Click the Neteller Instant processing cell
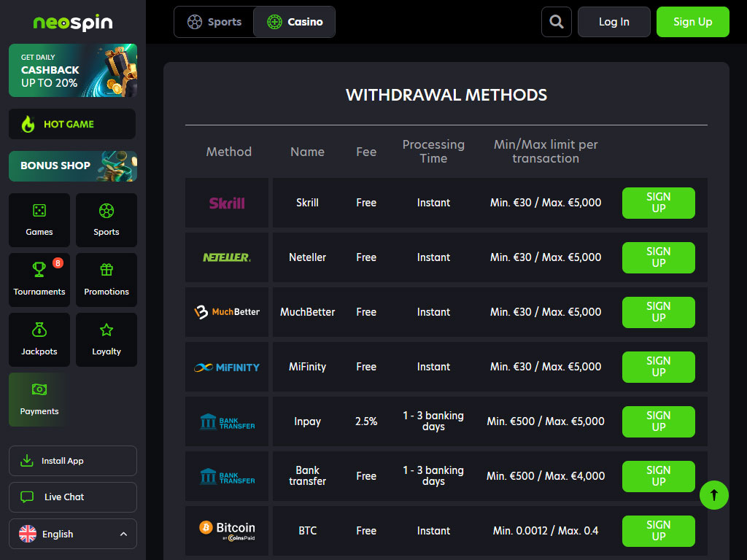 (x=433, y=257)
